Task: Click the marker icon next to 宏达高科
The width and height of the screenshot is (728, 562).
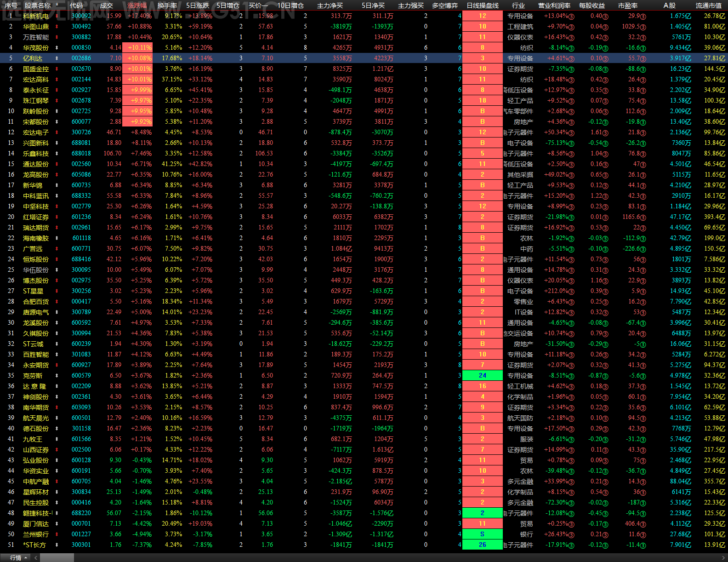Action: coord(57,80)
